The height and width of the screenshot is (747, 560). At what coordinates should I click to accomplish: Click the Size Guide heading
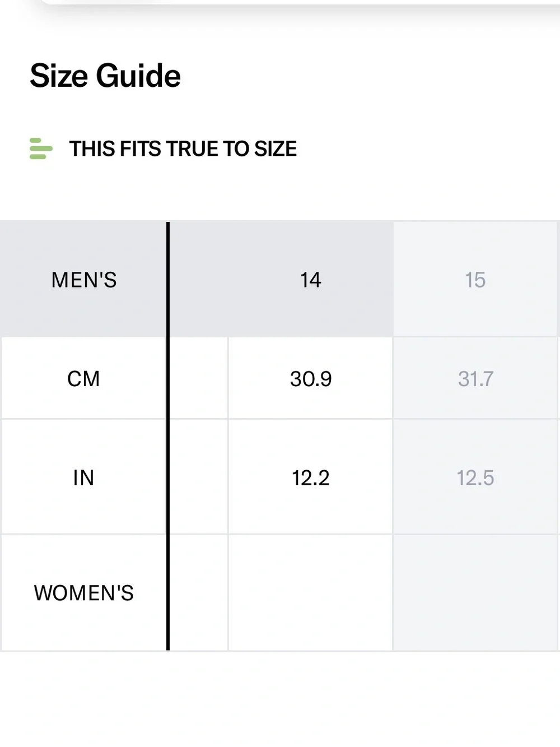click(105, 76)
